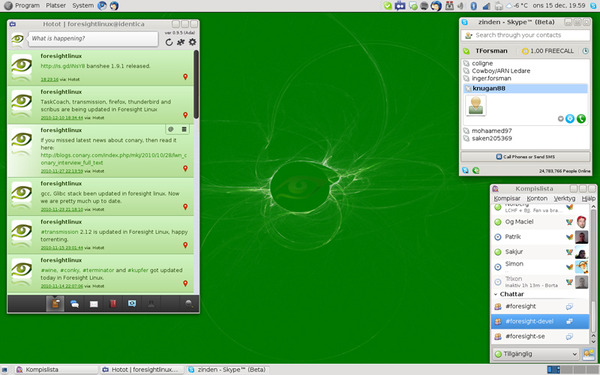Open the Hotot search magnifier icon

tap(189, 304)
